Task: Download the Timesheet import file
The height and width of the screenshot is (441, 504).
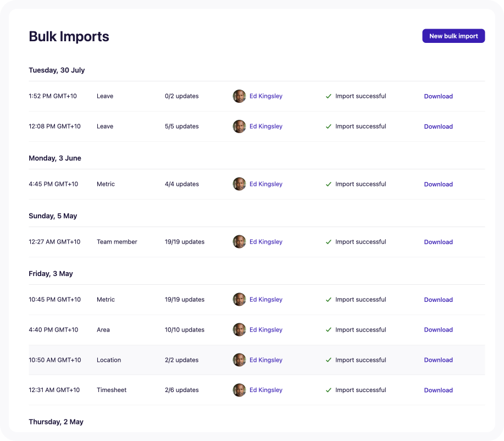Action: click(x=438, y=390)
